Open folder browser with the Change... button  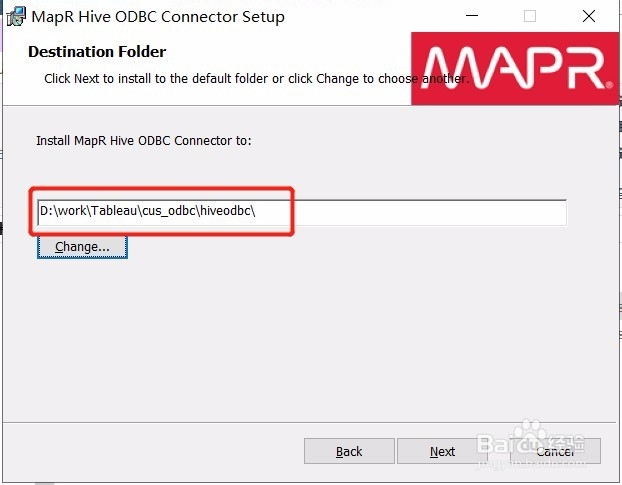point(82,247)
